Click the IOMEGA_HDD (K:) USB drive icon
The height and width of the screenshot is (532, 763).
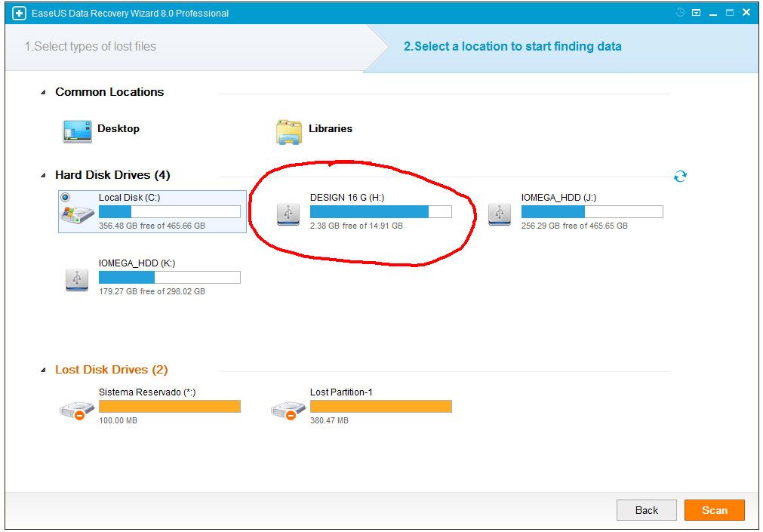point(77,280)
